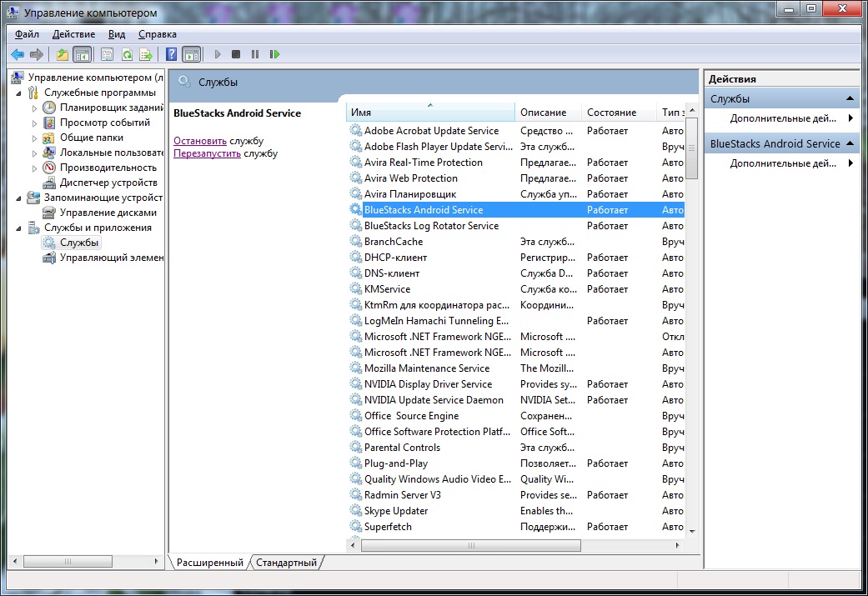Viewport: 868px width, 596px height.
Task: Collapse the Службы section in Действия pane
Action: point(850,99)
